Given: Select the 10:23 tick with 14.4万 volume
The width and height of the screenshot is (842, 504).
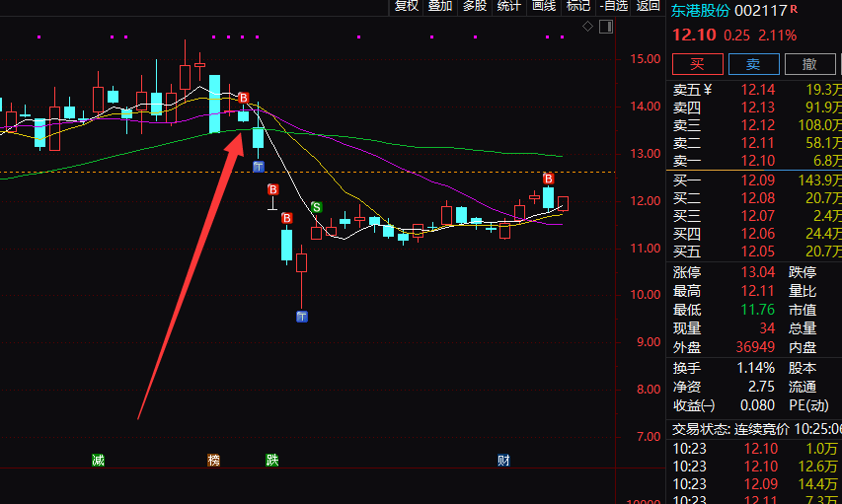Looking at the screenshot, I should tap(755, 484).
